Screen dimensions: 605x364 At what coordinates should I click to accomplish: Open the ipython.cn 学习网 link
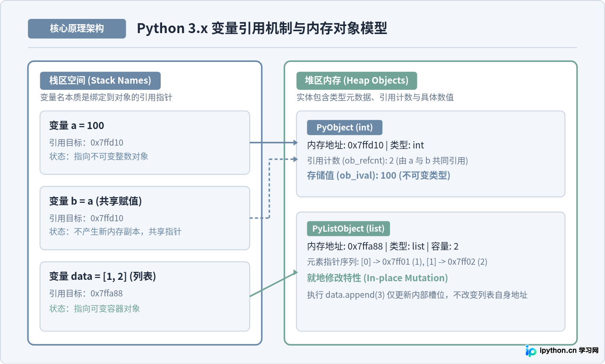coord(569,351)
